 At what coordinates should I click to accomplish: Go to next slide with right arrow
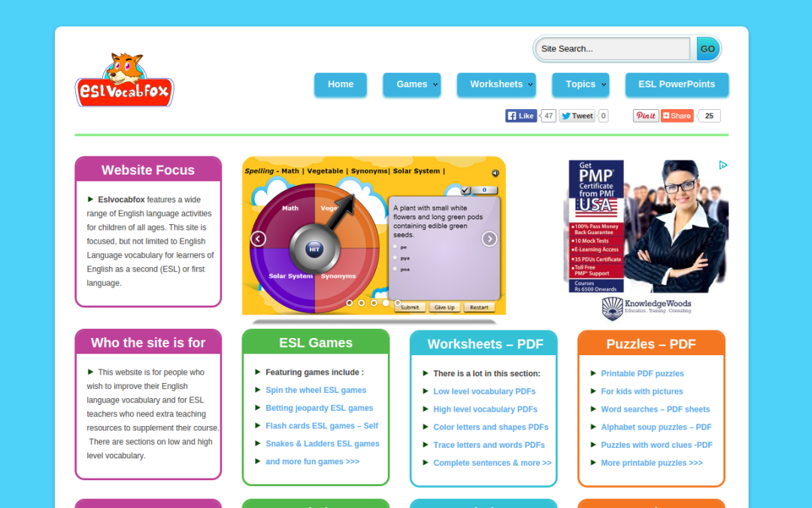click(x=489, y=239)
